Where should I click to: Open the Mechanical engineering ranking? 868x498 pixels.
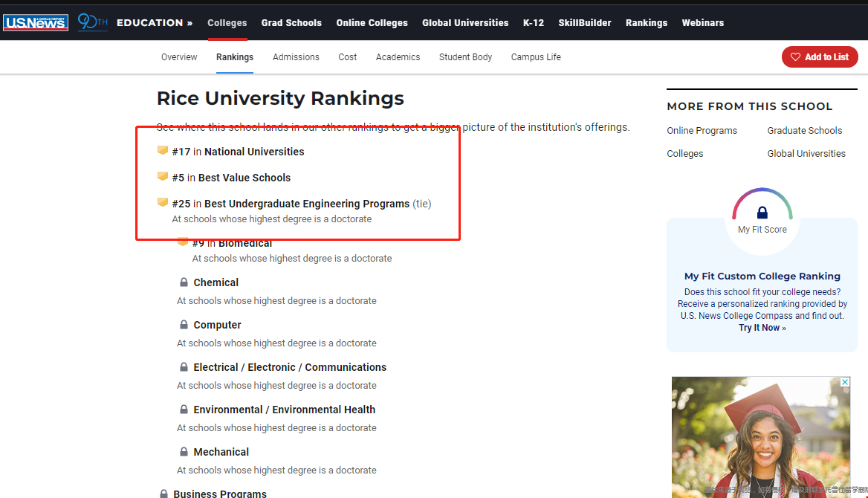click(221, 452)
